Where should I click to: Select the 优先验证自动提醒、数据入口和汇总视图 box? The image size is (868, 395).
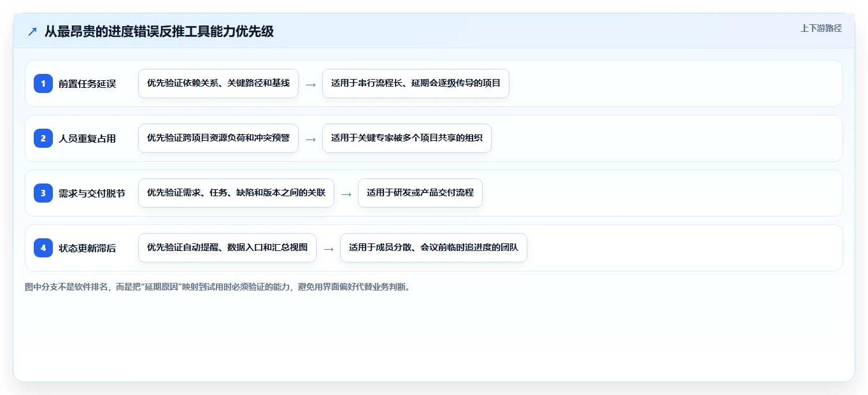227,248
